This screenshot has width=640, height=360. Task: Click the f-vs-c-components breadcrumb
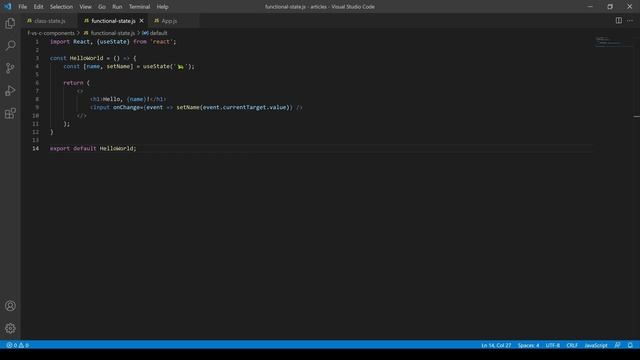pos(51,33)
